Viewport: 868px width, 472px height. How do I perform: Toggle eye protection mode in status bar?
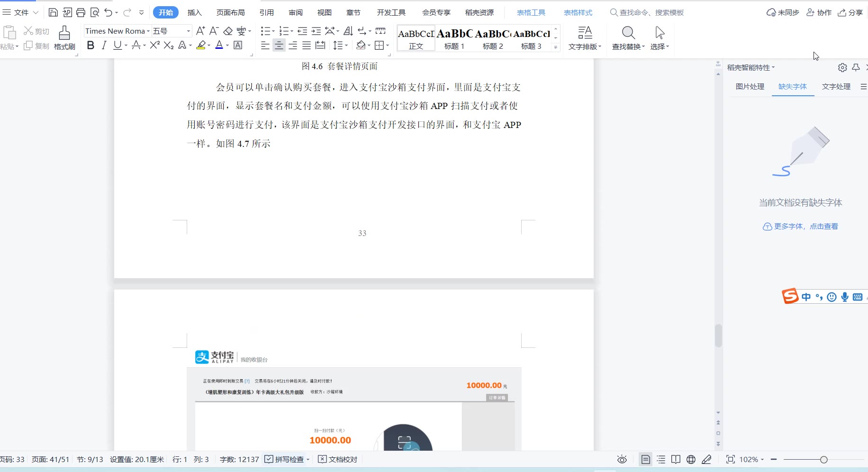tap(622, 460)
